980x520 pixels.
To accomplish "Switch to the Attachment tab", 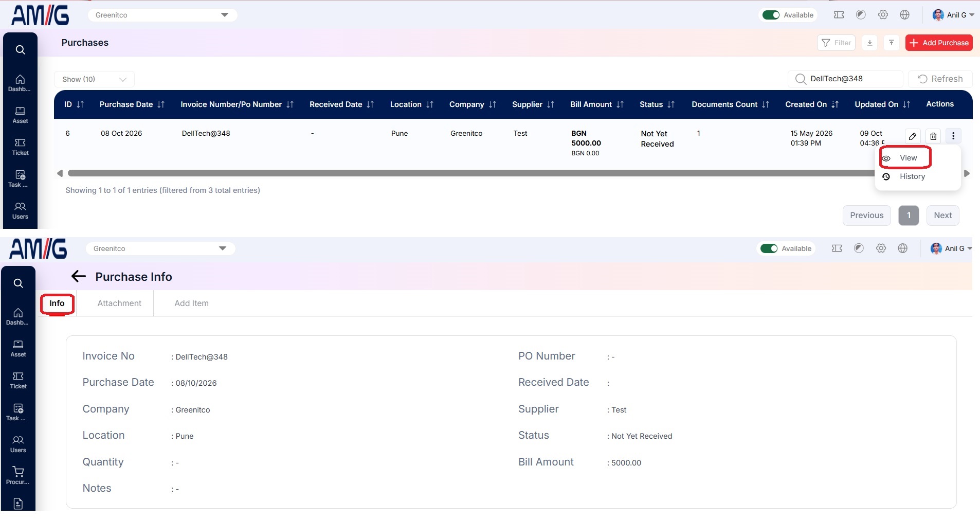I will click(119, 303).
